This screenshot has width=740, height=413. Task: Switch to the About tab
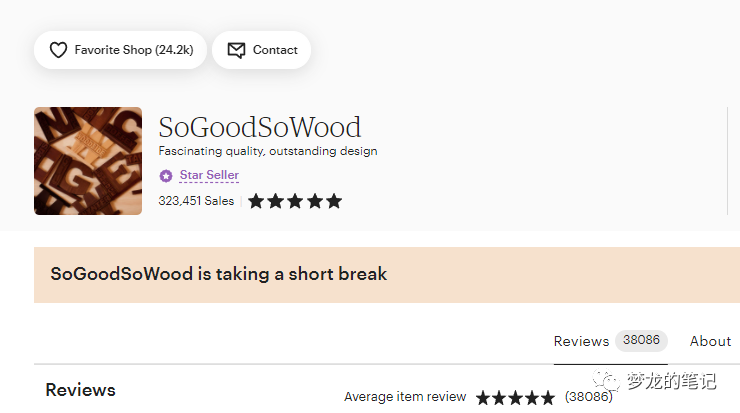coord(710,341)
